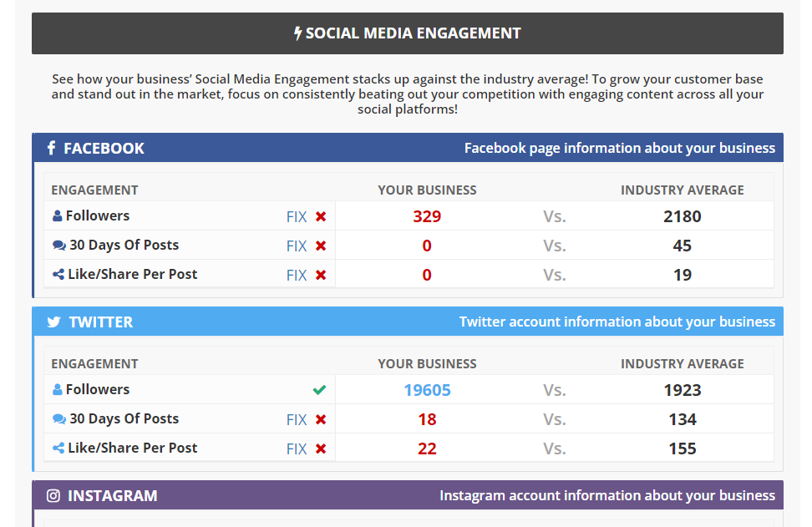812x527 pixels.
Task: Click Facebook Followers person icon
Action: (x=57, y=216)
